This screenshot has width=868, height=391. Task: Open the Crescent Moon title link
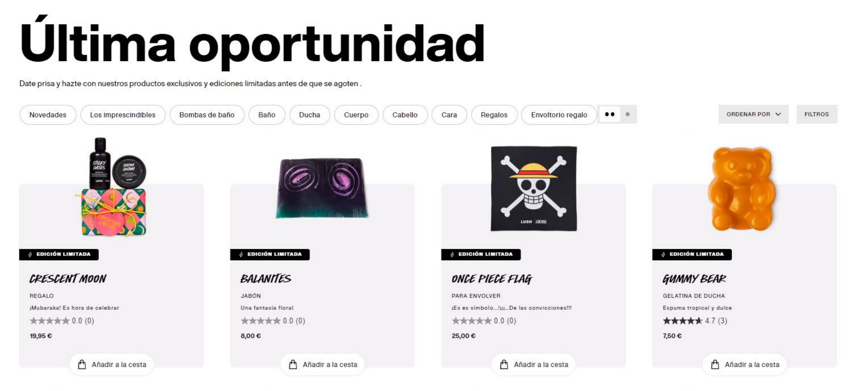(68, 279)
